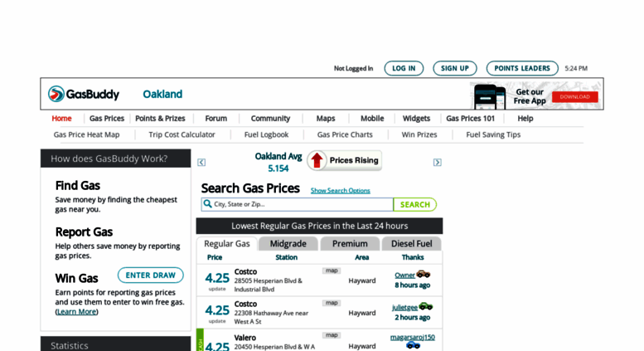The image size is (644, 351).
Task: Select the Regular Gas tab
Action: click(x=227, y=244)
